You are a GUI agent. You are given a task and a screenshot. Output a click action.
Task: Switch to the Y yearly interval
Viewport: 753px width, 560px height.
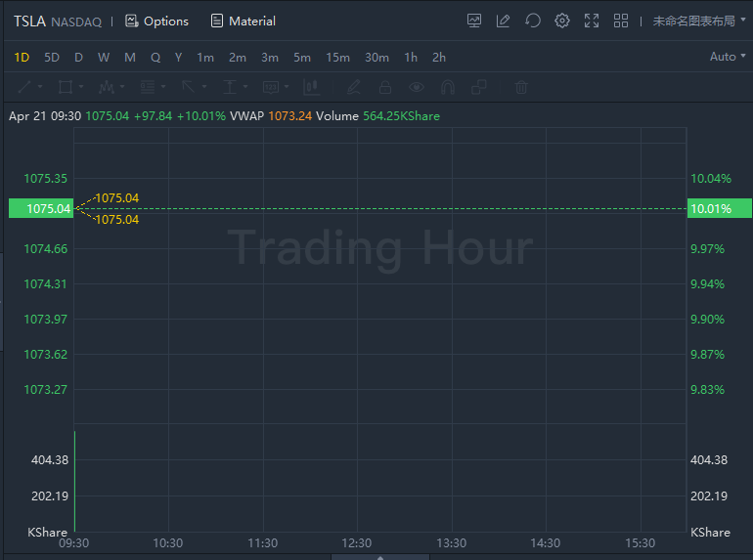(x=178, y=58)
